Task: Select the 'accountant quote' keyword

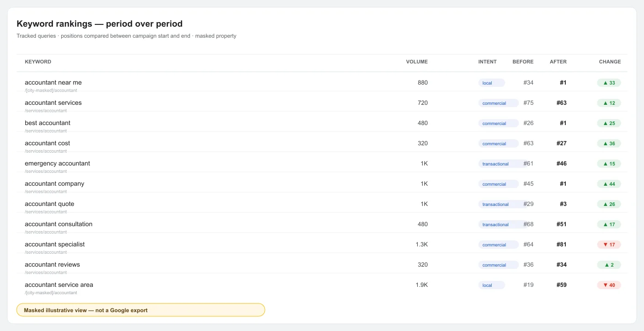Action: tap(49, 204)
